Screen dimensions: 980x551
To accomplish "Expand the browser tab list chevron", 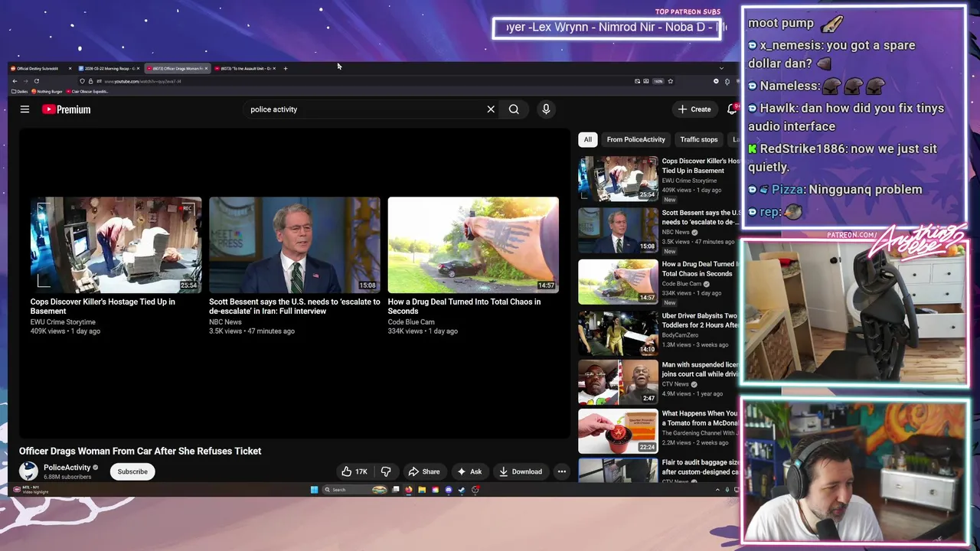I will point(720,68).
